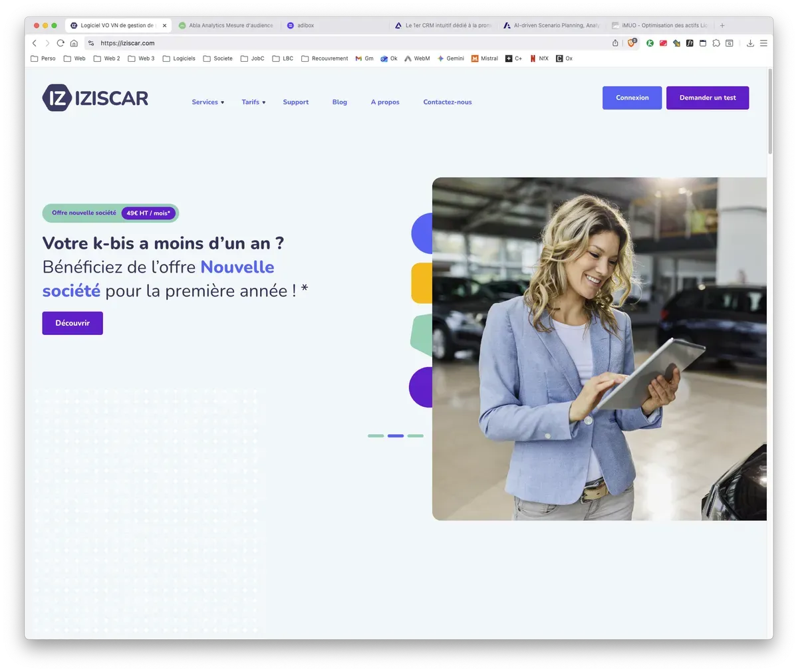Screen dimensions: 798x672
Task: Click the address bar URL field
Action: 352,43
